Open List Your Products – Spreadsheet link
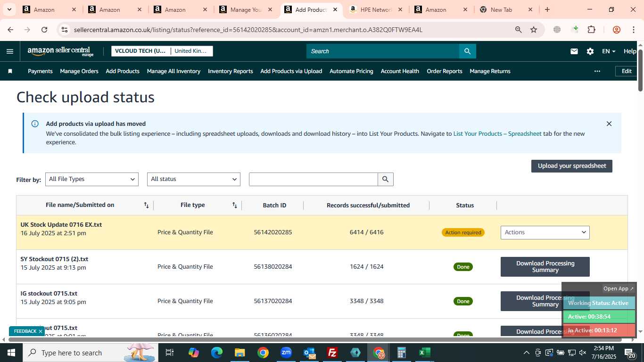The width and height of the screenshot is (644, 362). [x=497, y=134]
